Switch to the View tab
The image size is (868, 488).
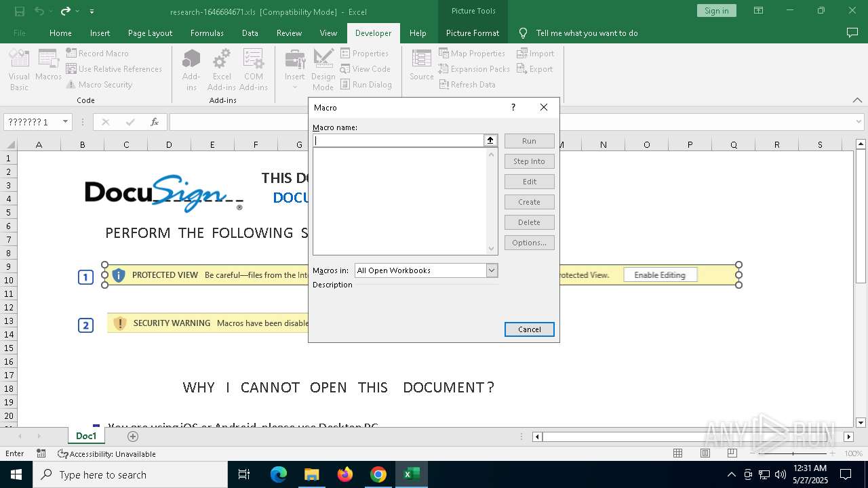[x=328, y=33]
